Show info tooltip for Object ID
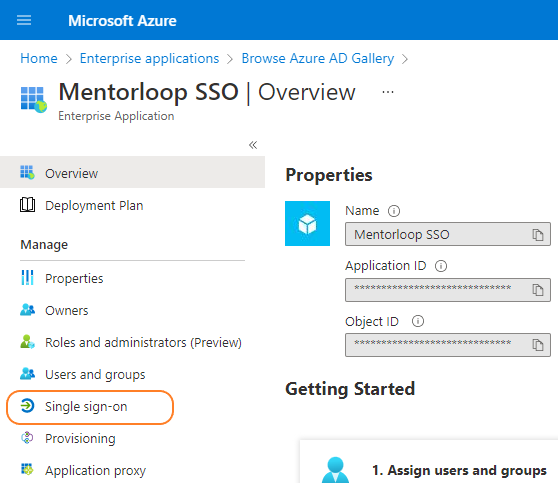This screenshot has width=558, height=483. [x=418, y=321]
